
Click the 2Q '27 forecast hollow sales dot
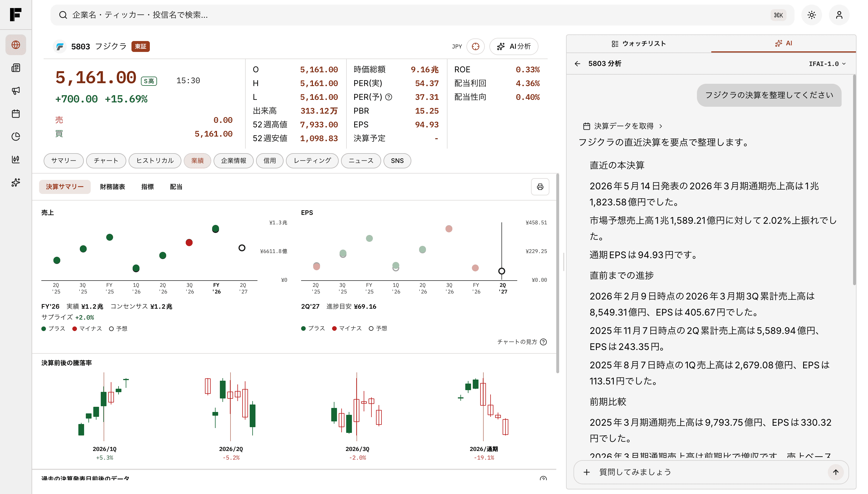click(x=242, y=248)
